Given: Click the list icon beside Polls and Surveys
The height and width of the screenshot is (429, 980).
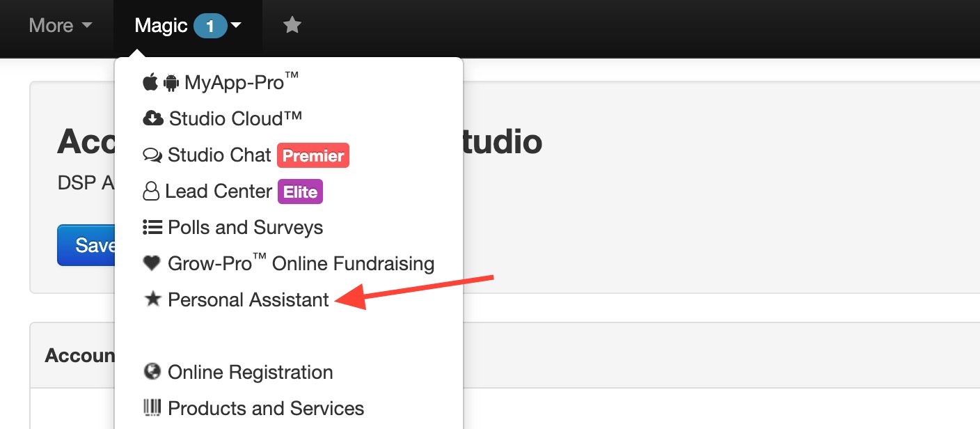Looking at the screenshot, I should [152, 227].
